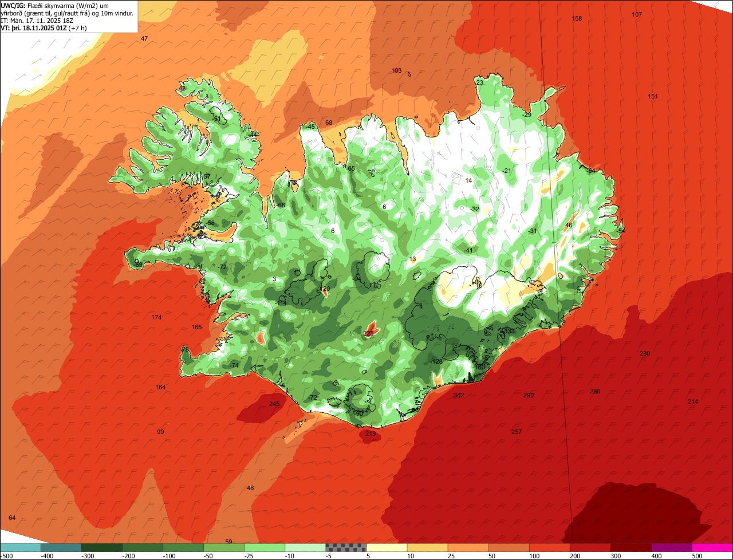Click the map value '-128' in south Iceland

[x=437, y=361]
